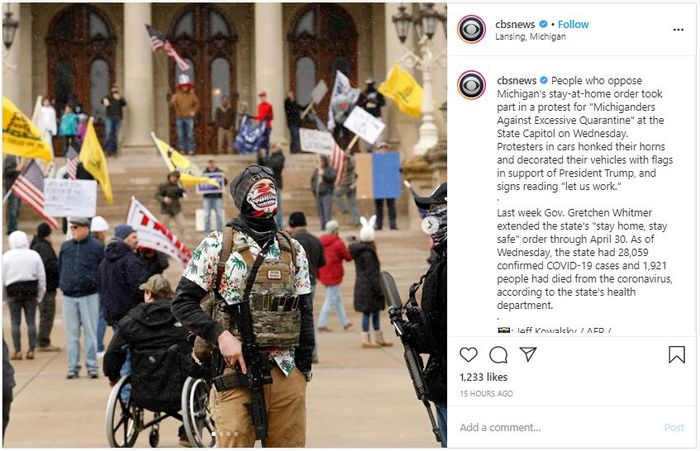Click the Add a comment field
Viewport: 700px width, 451px height.
(x=558, y=427)
